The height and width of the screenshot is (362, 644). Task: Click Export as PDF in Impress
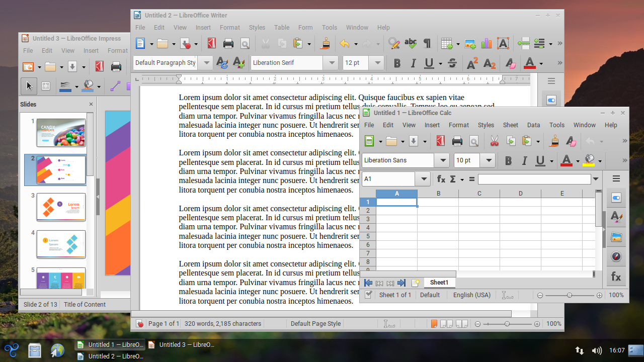(x=100, y=66)
